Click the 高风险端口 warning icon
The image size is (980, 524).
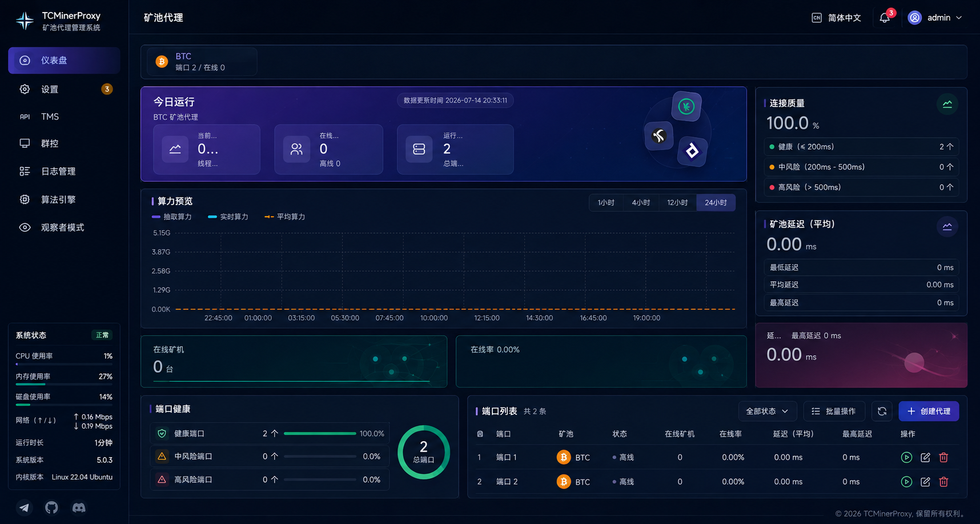point(162,479)
